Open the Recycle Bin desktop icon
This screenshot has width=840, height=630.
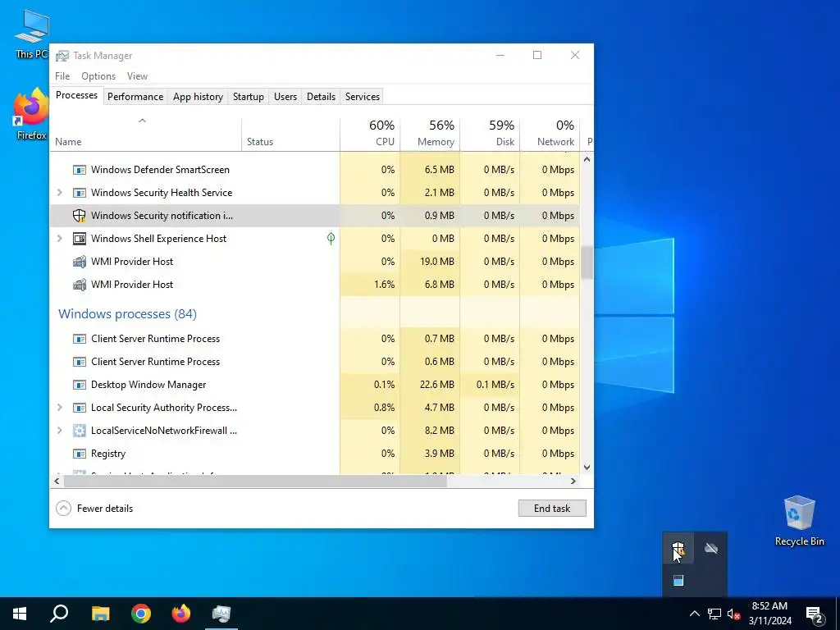click(x=799, y=521)
